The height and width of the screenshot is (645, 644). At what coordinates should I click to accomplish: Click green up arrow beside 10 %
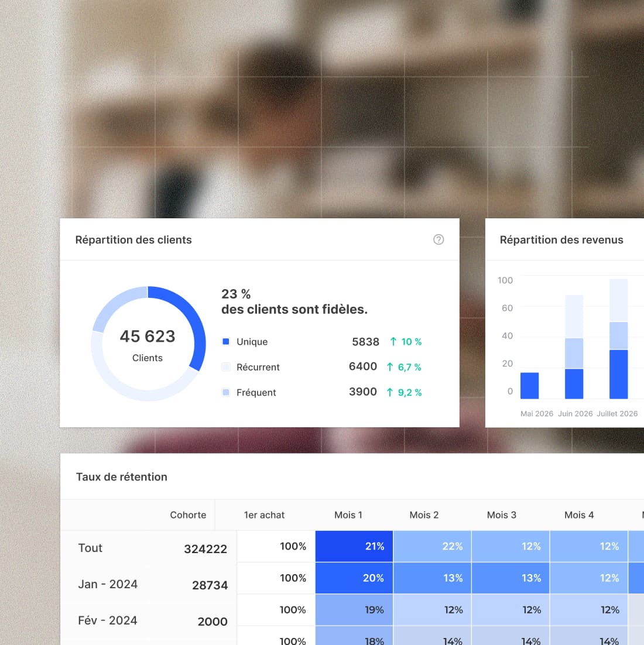tap(393, 341)
